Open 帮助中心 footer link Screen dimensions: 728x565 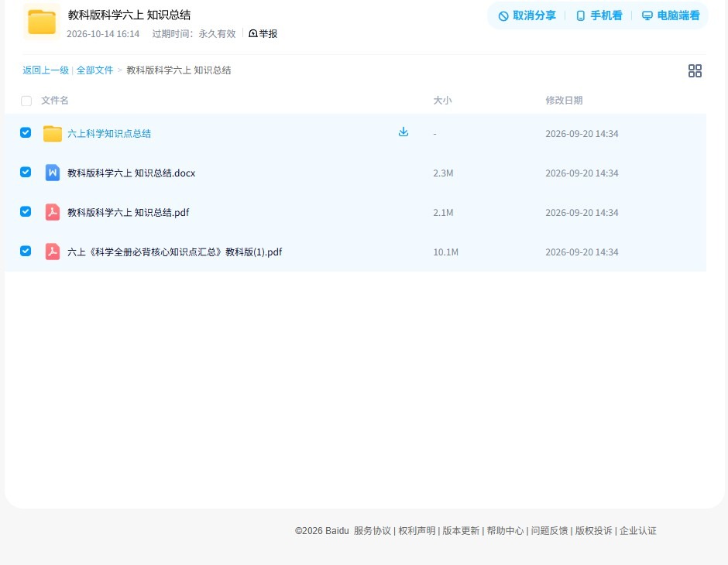[x=505, y=531]
